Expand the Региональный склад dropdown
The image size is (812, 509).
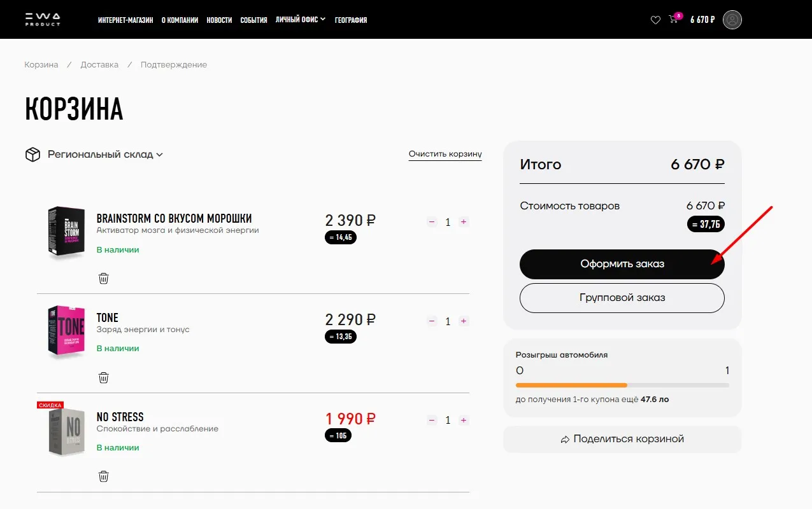click(106, 155)
